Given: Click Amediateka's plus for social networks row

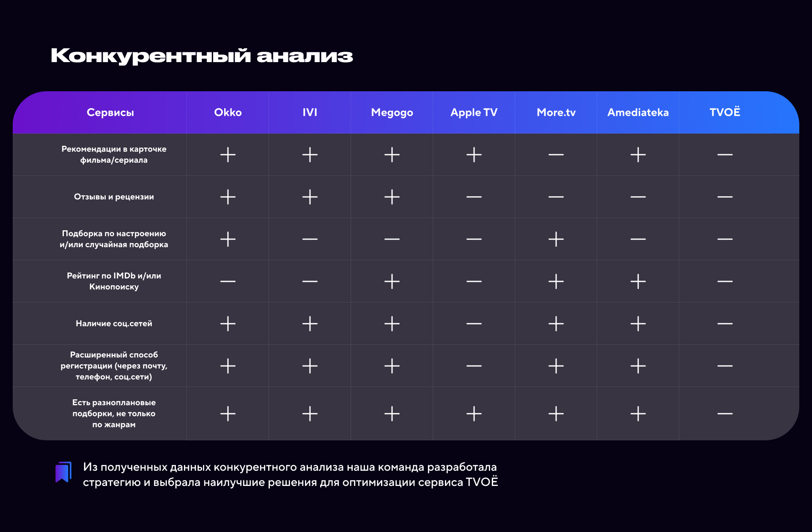Looking at the screenshot, I should pyautogui.click(x=638, y=324).
